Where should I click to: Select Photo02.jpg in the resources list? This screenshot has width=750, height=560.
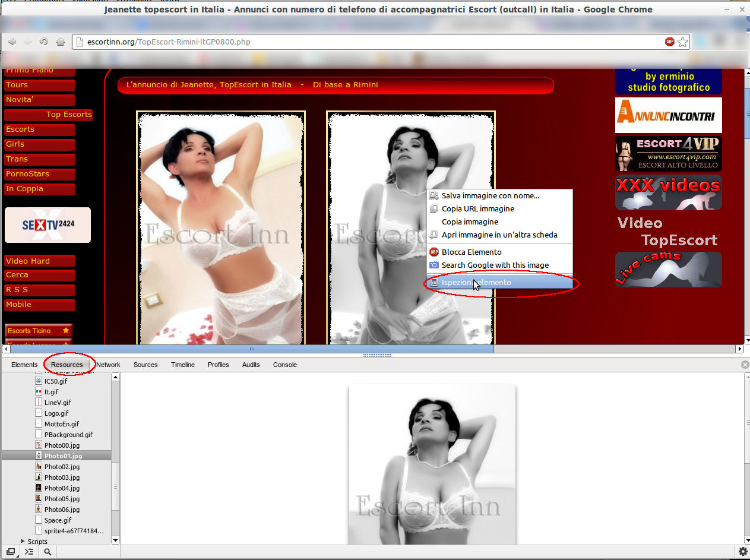pos(62,467)
